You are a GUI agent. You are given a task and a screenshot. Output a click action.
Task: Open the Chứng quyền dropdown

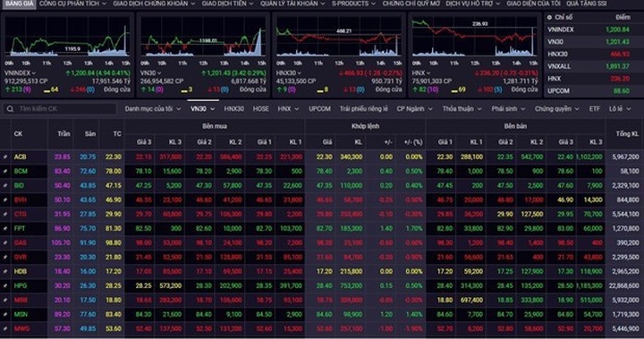pos(557,109)
